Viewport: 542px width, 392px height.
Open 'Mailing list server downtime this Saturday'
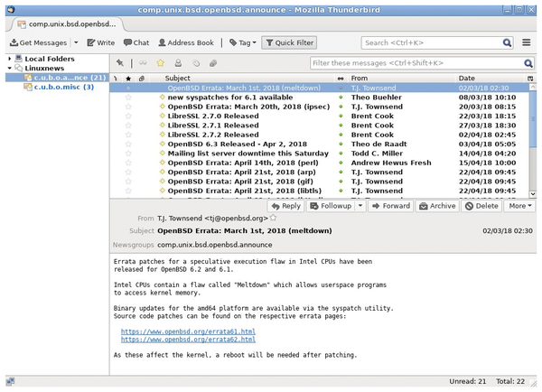point(248,154)
